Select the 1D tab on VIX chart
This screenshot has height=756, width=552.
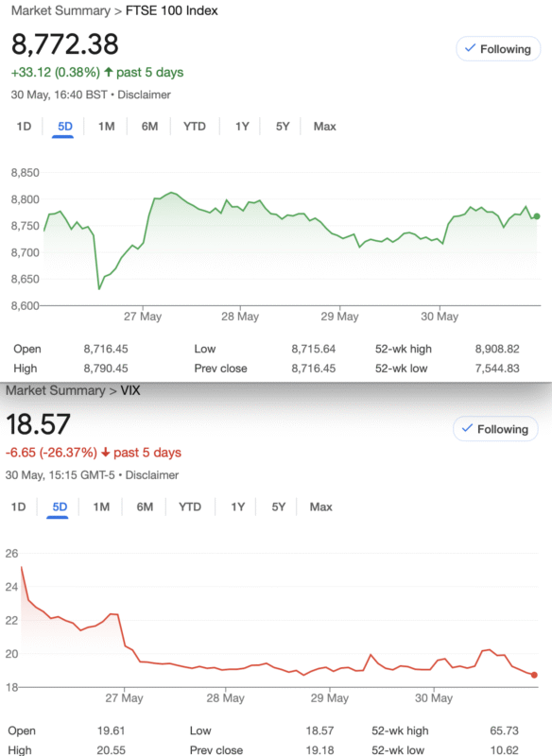tap(18, 507)
